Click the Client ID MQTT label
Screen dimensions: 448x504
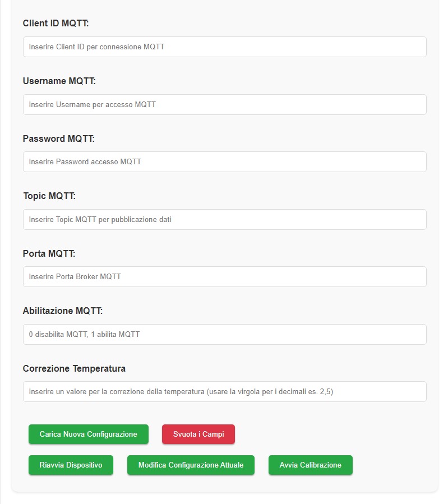pyautogui.click(x=56, y=23)
